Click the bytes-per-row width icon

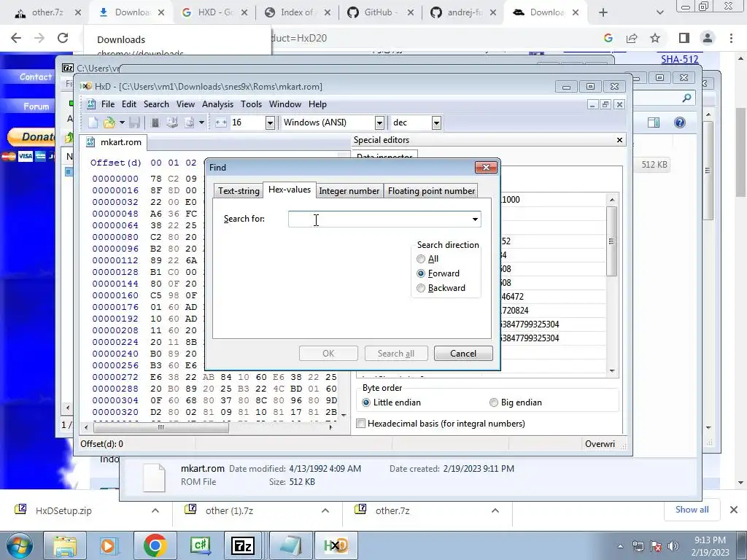[220, 122]
